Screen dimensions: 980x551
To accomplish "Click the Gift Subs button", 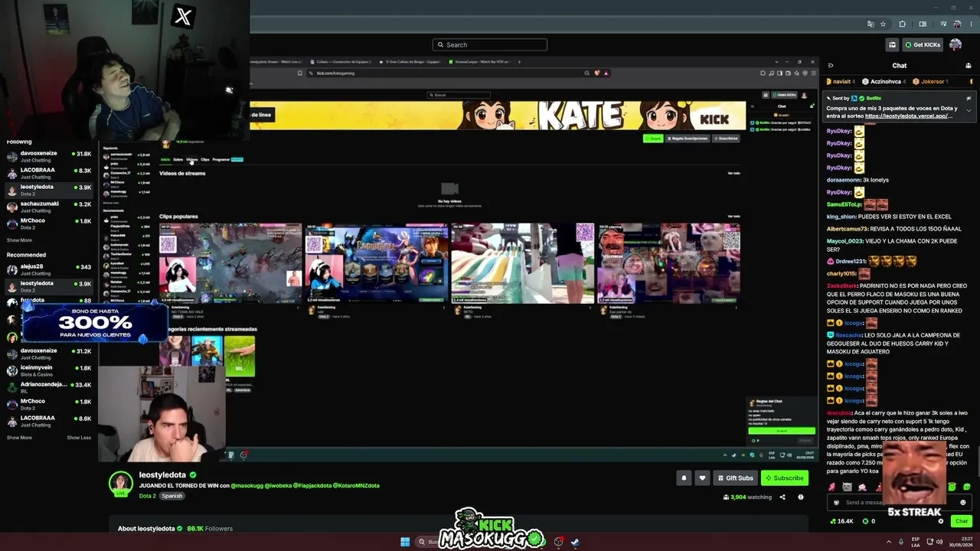I will [x=735, y=478].
